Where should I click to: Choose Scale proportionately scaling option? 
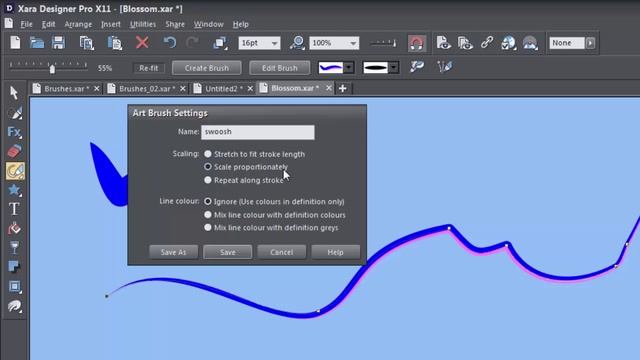(208, 167)
